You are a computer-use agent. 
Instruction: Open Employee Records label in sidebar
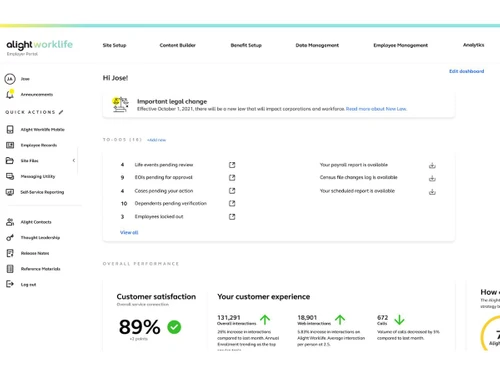(39, 145)
